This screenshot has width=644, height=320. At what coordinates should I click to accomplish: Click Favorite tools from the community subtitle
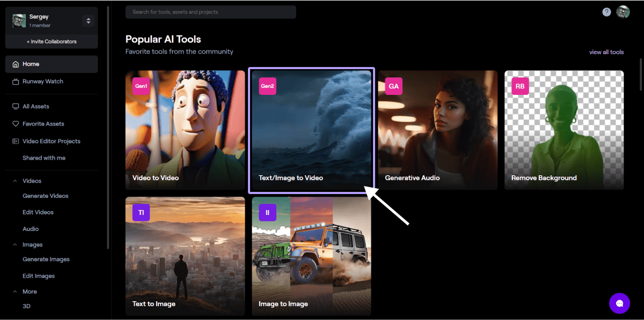179,51
